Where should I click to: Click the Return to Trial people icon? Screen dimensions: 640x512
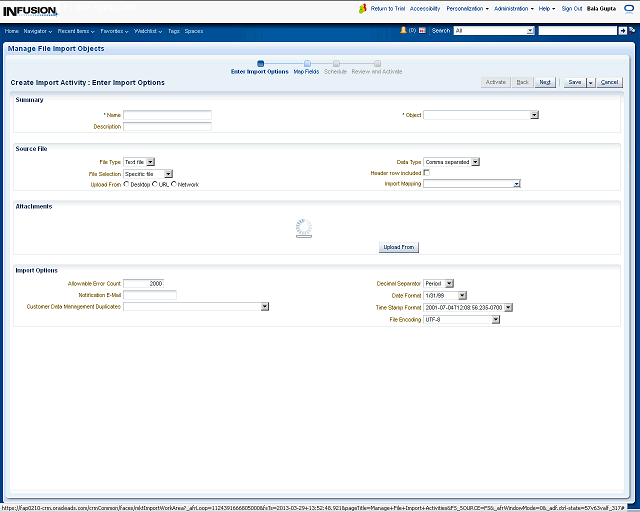pyautogui.click(x=363, y=8)
